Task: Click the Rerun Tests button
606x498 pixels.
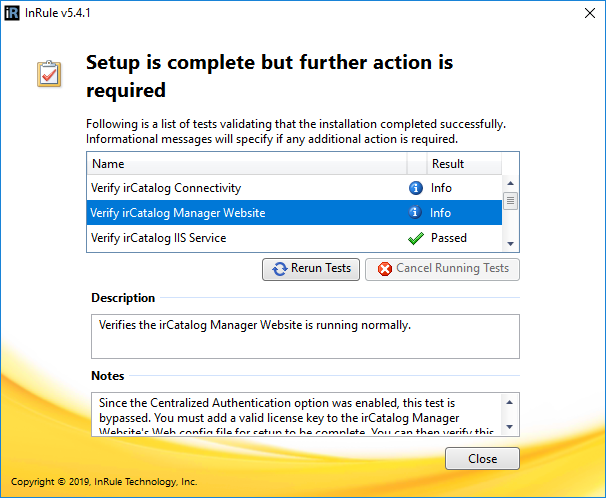Action: [x=311, y=269]
